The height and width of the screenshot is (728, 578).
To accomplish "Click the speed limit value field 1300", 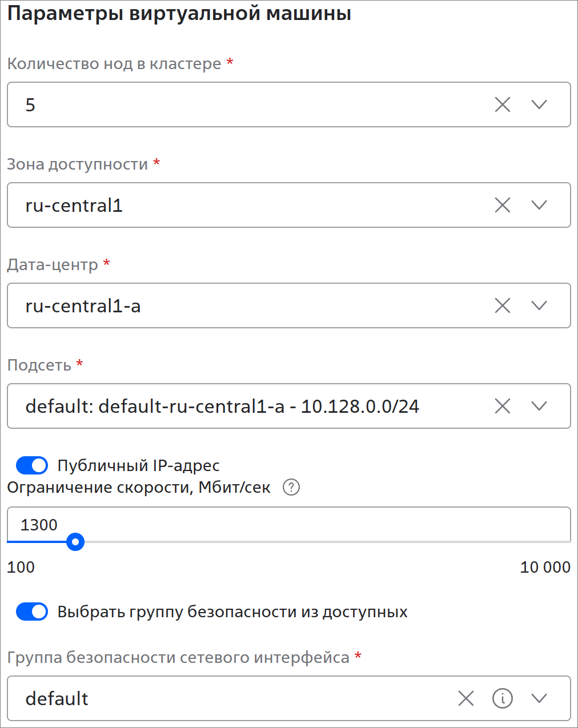I will tap(228, 524).
